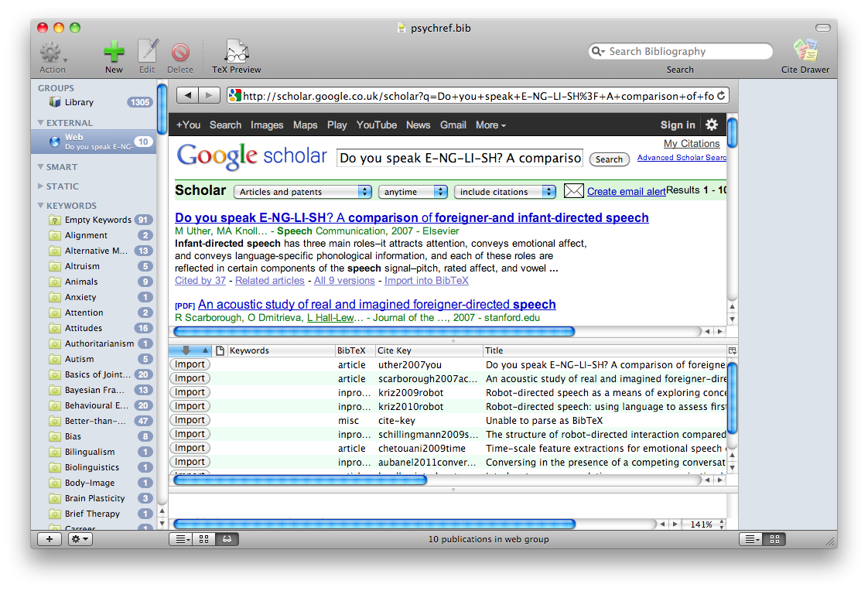This screenshot has height=591, width=868.
Task: Select the Empty Keywords group
Action: tap(94, 220)
